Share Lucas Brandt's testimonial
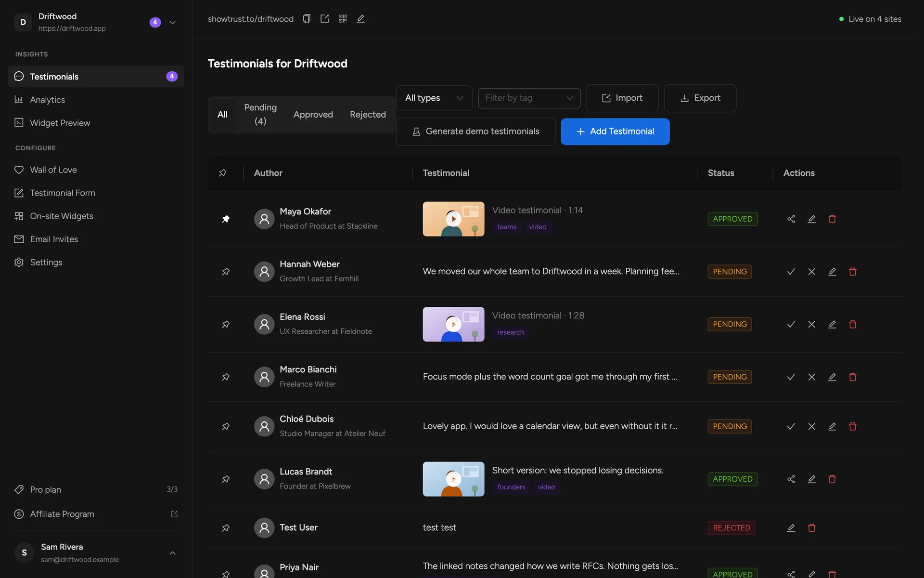924x578 pixels. [x=791, y=479]
